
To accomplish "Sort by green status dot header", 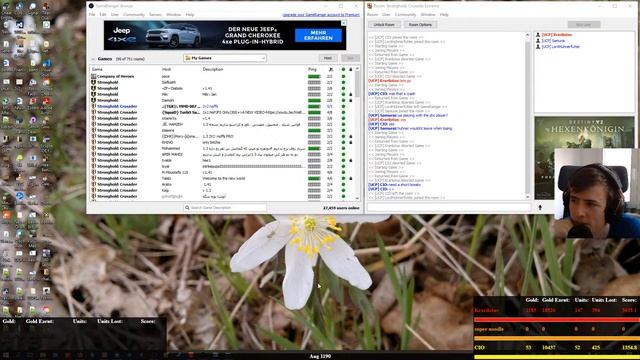I will tap(343, 69).
